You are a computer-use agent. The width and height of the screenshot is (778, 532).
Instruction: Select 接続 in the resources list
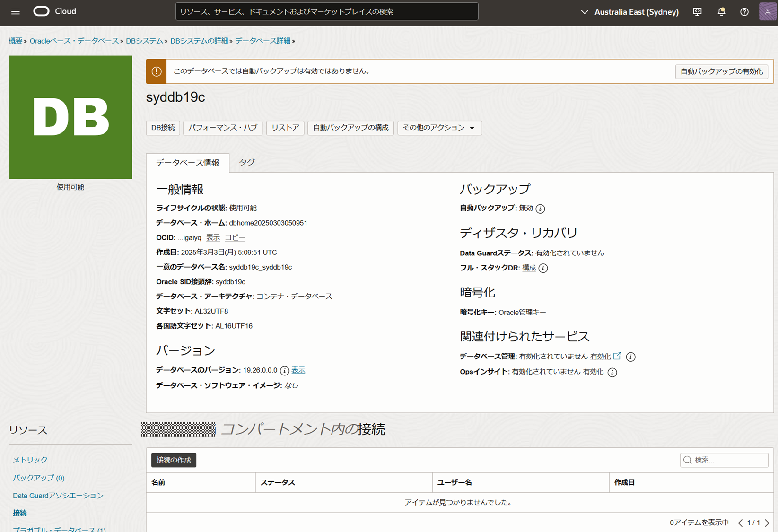(x=20, y=513)
